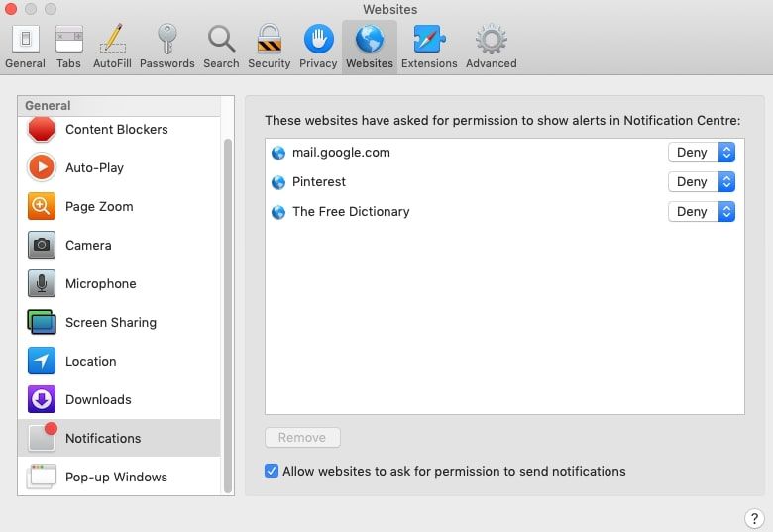
Task: Select the Pop-up Windows sidebar label
Action: tap(116, 477)
